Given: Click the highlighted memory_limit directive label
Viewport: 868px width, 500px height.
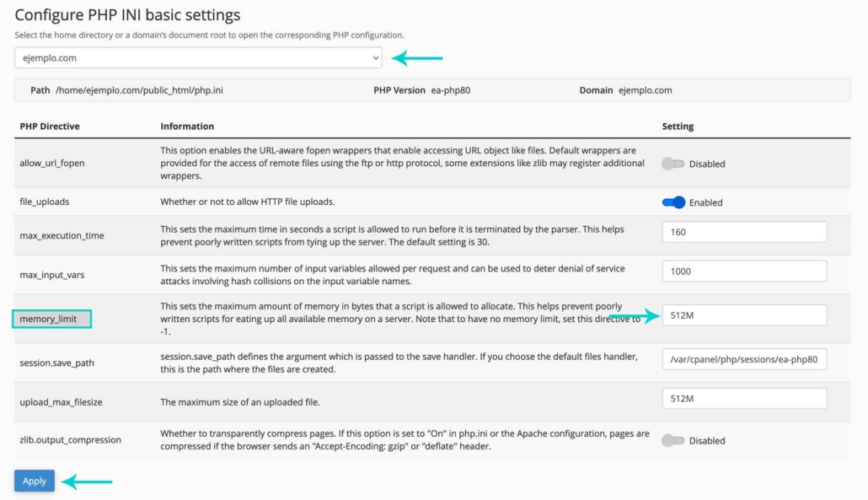Looking at the screenshot, I should [x=51, y=320].
